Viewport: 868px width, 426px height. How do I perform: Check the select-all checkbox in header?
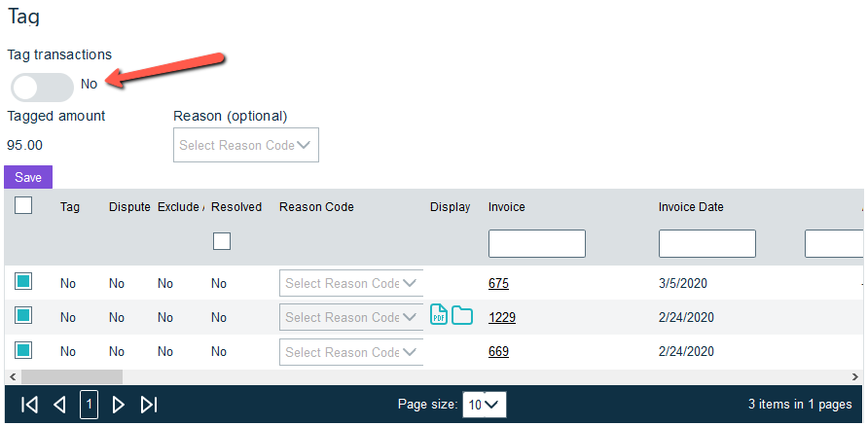click(x=24, y=205)
